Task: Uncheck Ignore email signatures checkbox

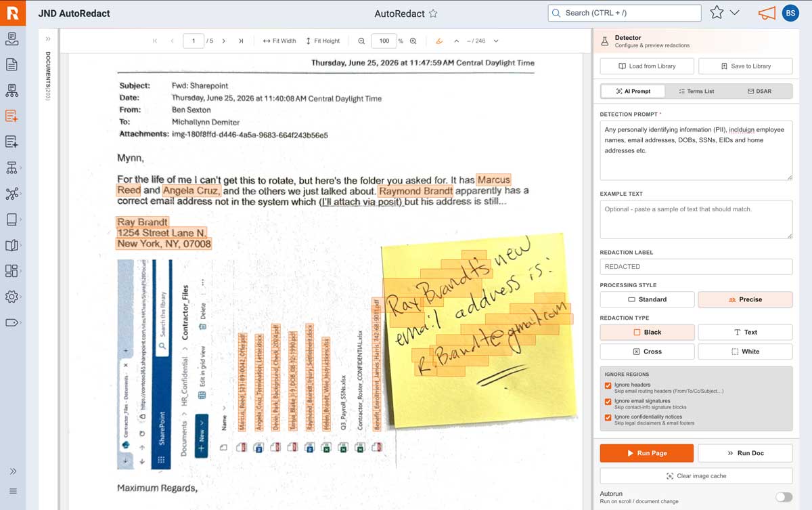Action: point(608,402)
